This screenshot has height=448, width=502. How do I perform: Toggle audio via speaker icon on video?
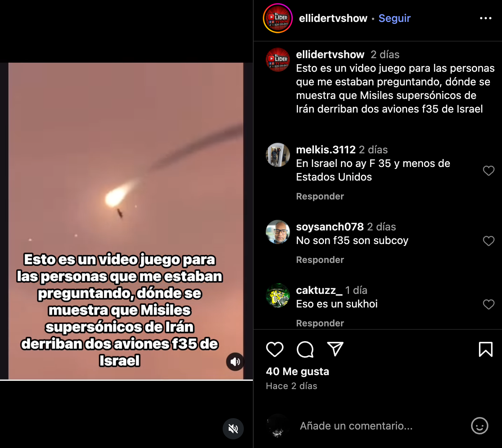235,362
